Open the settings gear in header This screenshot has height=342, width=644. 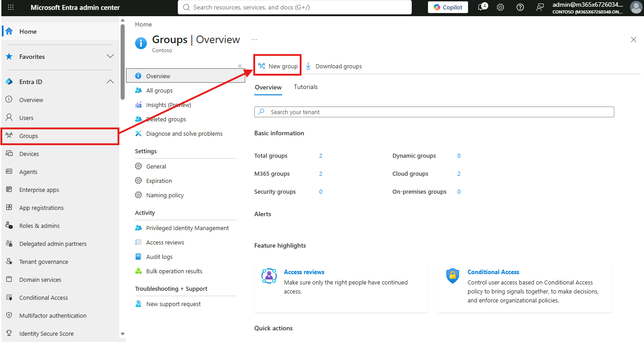[500, 7]
